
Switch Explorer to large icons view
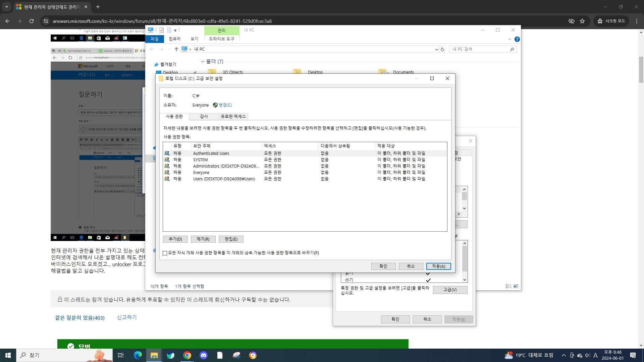(x=516, y=286)
